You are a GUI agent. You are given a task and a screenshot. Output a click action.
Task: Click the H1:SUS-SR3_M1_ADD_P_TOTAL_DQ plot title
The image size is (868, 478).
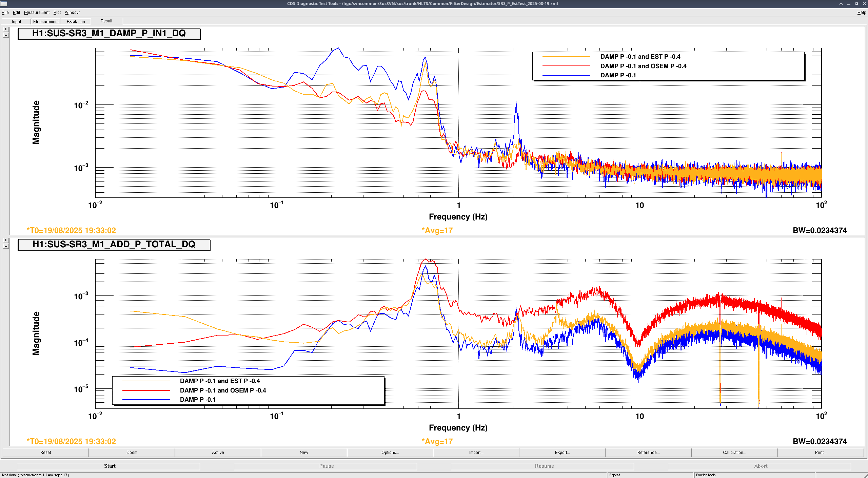point(114,245)
